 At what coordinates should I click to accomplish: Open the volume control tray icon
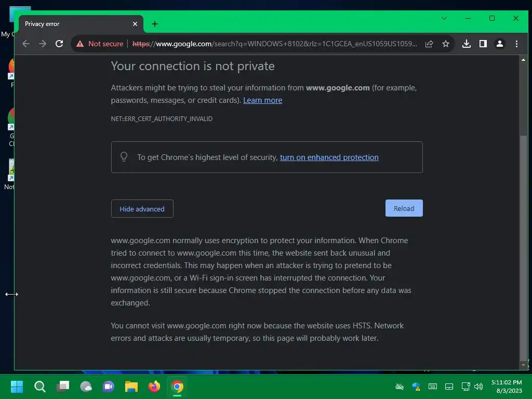[x=478, y=387]
